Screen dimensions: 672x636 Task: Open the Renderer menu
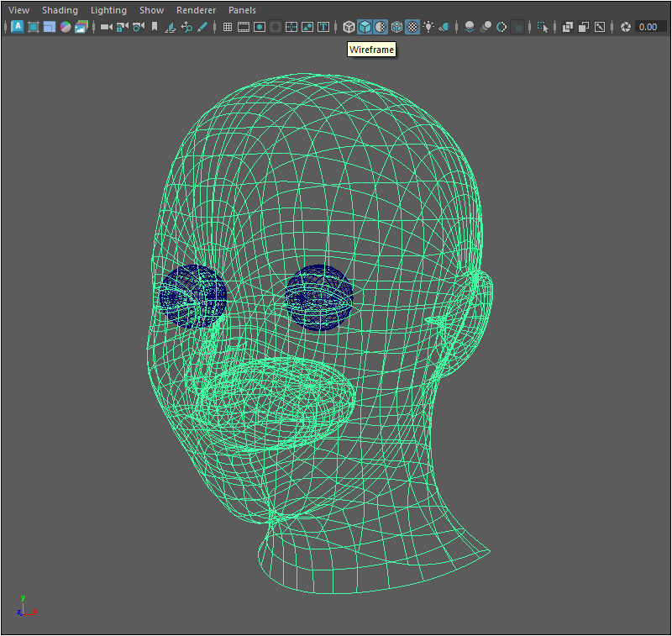(x=196, y=10)
